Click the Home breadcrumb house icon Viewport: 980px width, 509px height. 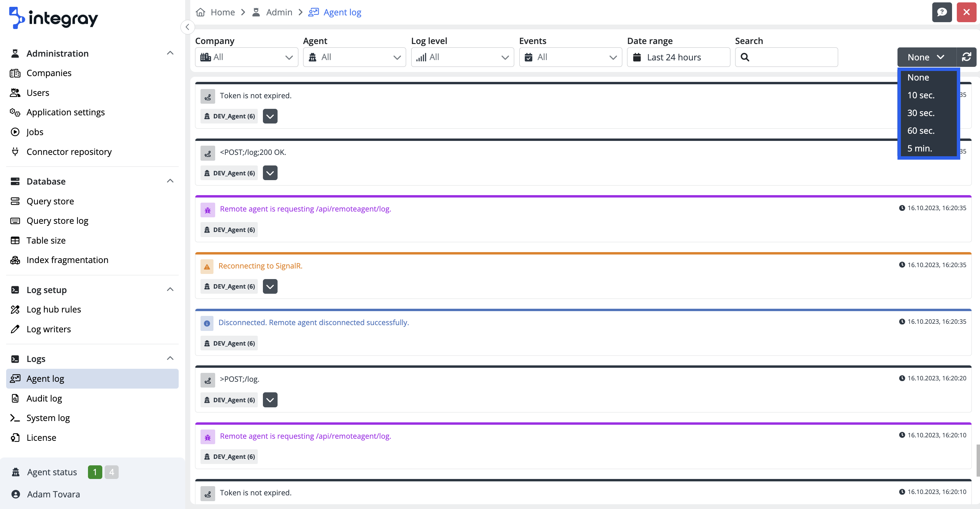201,12
